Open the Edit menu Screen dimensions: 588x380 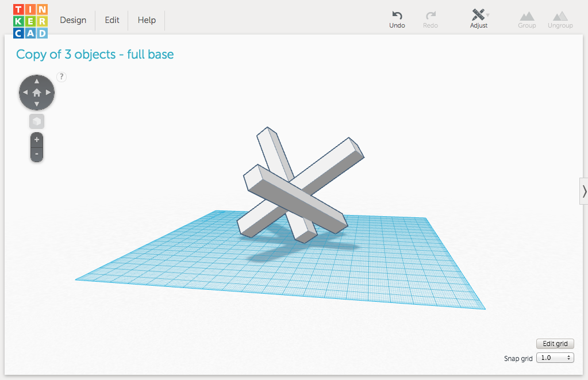112,20
